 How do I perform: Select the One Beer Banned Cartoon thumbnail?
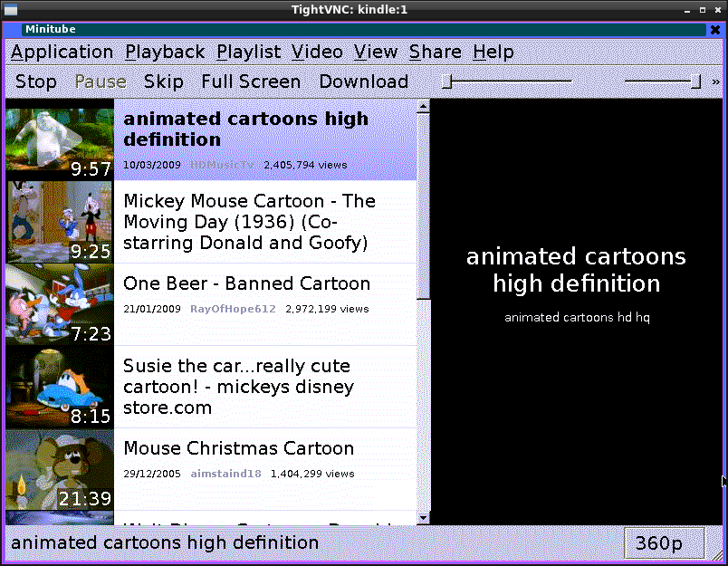coord(60,304)
